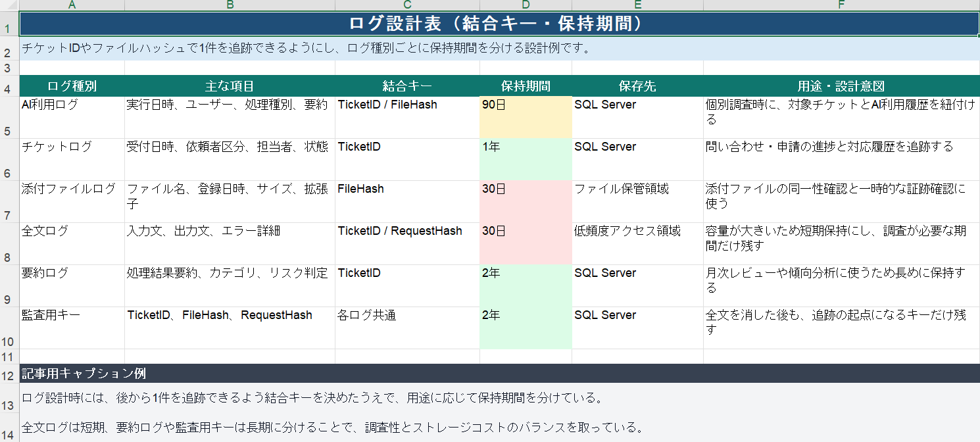
Task: Click the 2年 cell in 要約ログ row
Action: click(526, 286)
